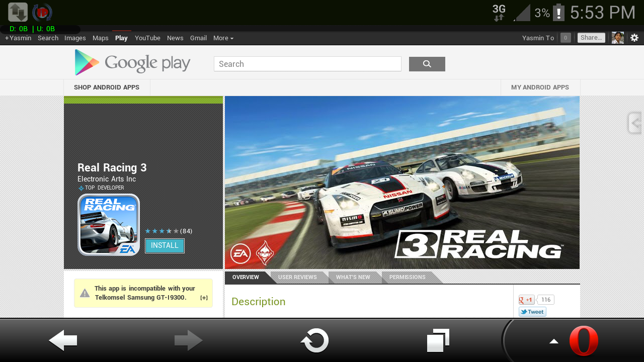Tap the Opera forward arrow
This screenshot has height=362, width=644.
(x=189, y=341)
